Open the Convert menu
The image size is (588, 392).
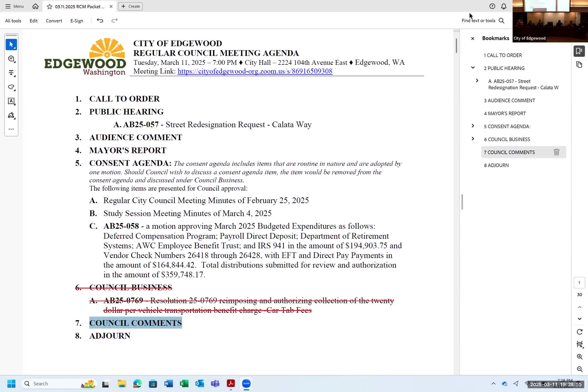(54, 21)
